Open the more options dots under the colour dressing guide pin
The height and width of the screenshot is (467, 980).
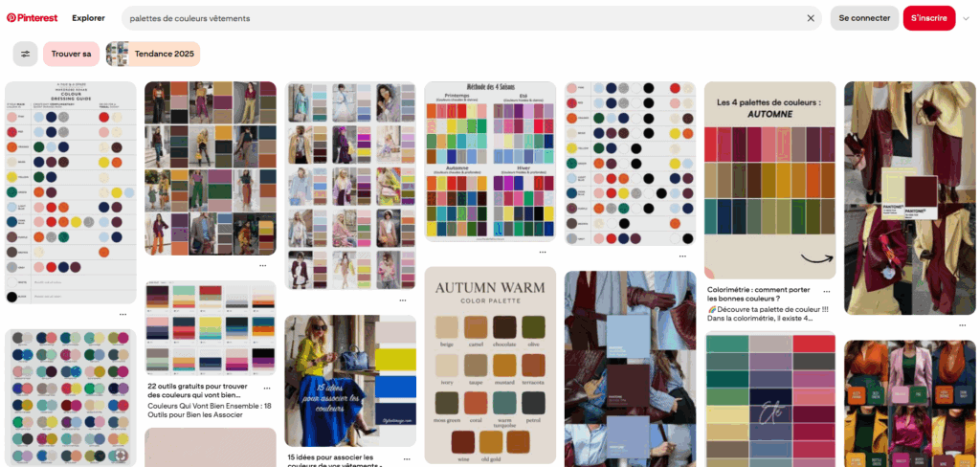[123, 314]
